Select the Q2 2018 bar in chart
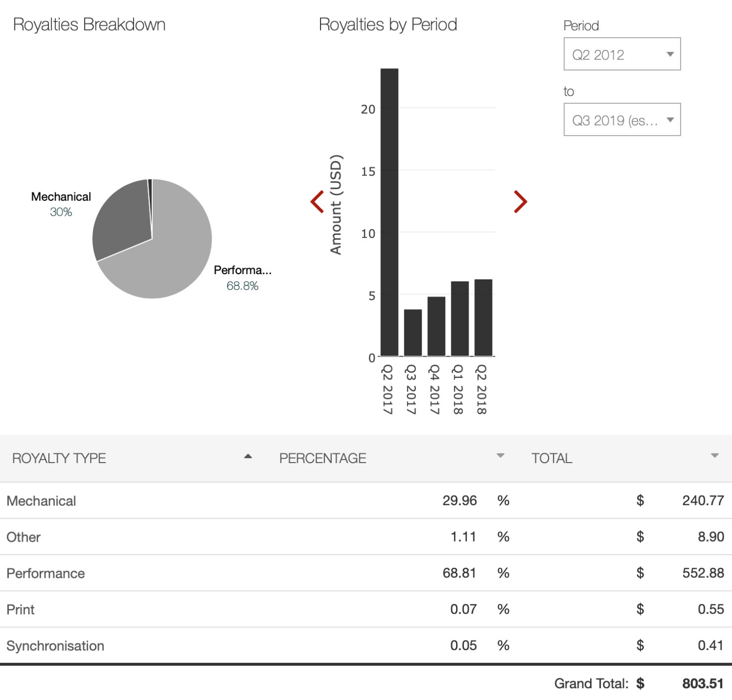Screen dimensions: 732x700 pos(483,318)
